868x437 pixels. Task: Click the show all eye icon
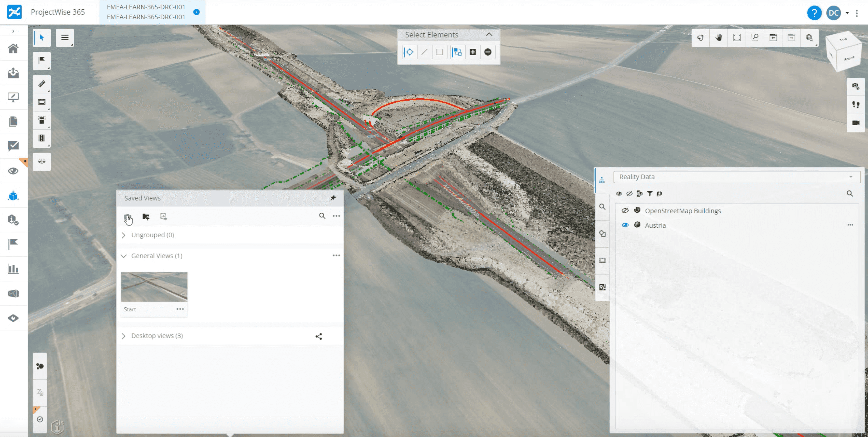pos(619,194)
